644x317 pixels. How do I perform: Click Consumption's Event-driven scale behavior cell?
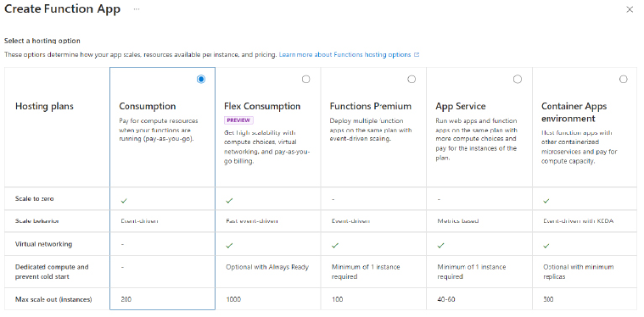tap(139, 221)
